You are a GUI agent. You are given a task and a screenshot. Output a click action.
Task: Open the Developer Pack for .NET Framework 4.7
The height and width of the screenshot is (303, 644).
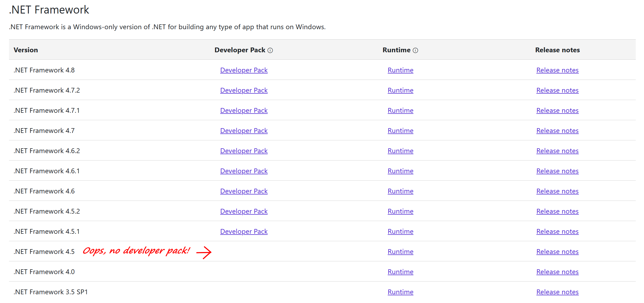pos(244,131)
